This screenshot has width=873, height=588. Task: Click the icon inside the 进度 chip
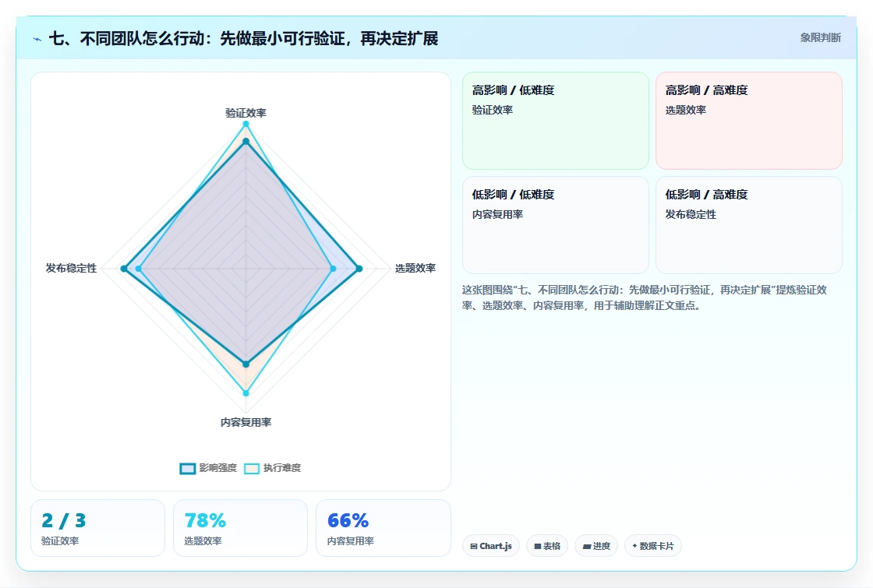tap(586, 547)
